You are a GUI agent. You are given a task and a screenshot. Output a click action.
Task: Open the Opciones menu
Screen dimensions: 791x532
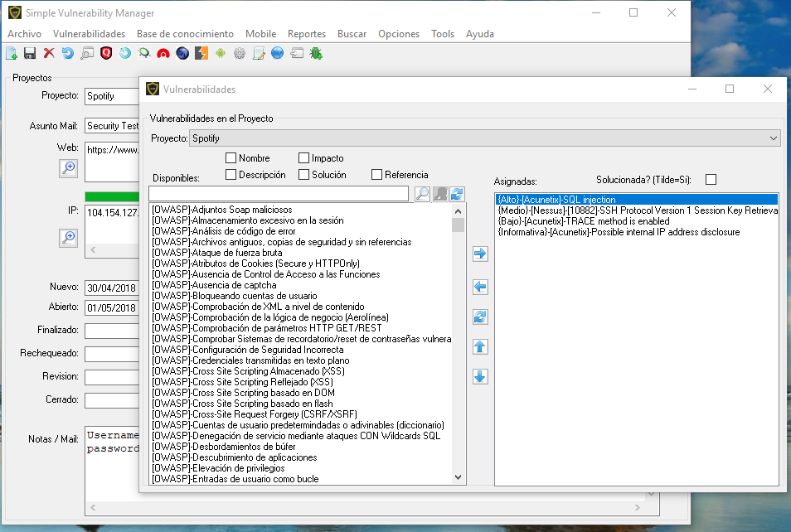[399, 34]
